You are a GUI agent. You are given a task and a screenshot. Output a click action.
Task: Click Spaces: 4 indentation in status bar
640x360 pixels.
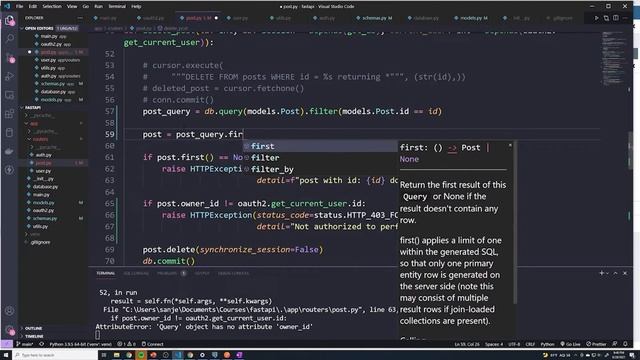(494, 344)
